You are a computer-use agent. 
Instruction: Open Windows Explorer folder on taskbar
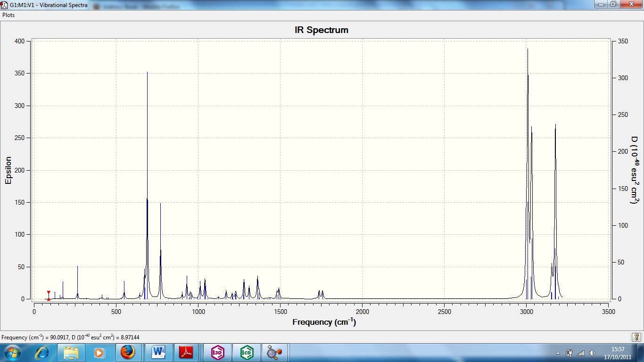[x=71, y=353]
